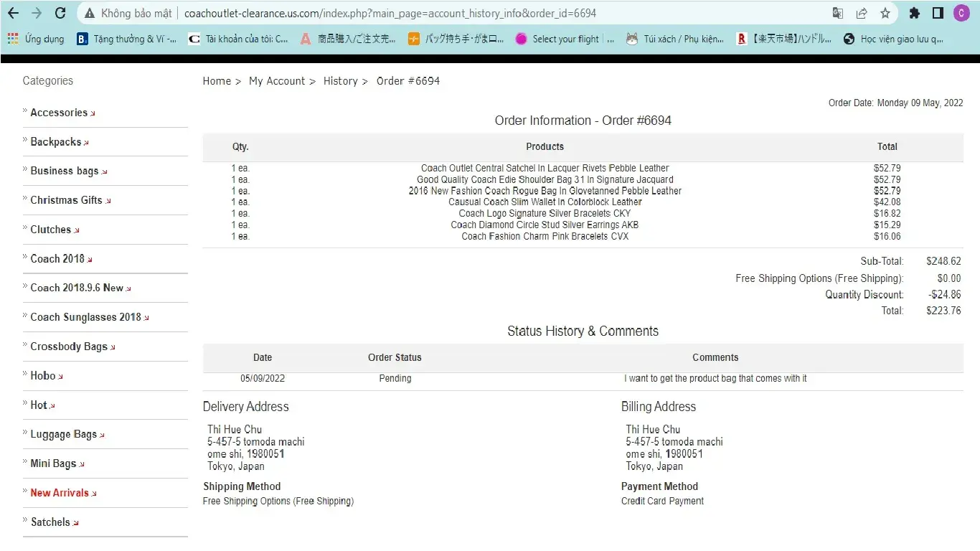Open the Chrome profile avatar
This screenshot has height=551, width=980.
(961, 13)
